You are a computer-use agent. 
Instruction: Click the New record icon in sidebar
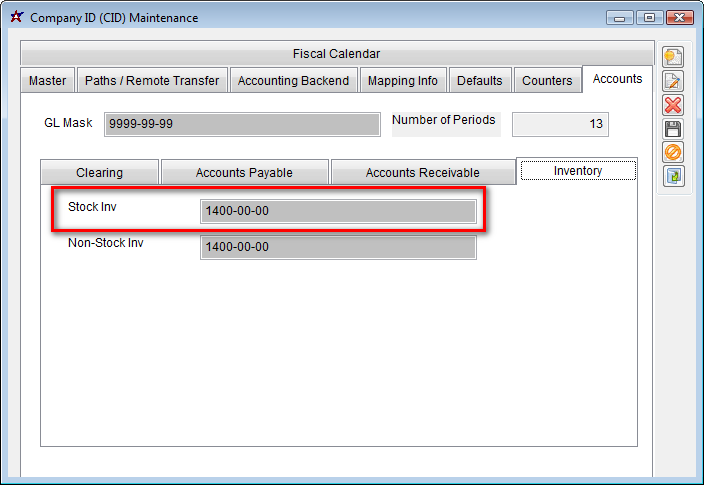pos(673,58)
